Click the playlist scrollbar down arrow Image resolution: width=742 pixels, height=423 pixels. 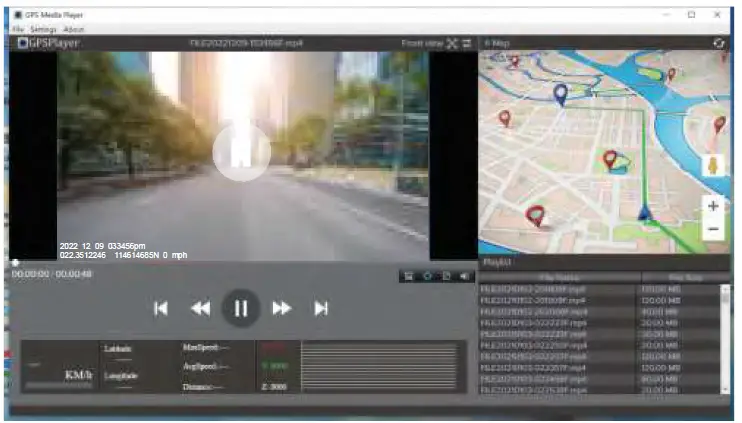[x=724, y=390]
